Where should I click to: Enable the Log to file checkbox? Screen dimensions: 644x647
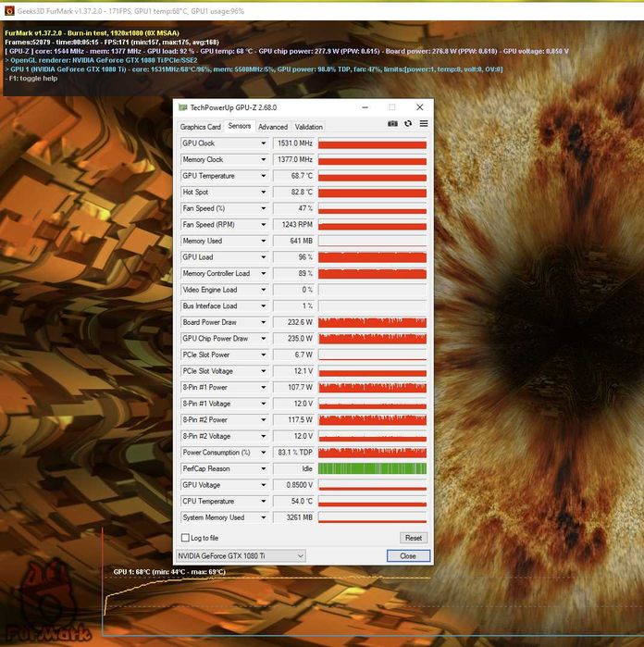(185, 538)
